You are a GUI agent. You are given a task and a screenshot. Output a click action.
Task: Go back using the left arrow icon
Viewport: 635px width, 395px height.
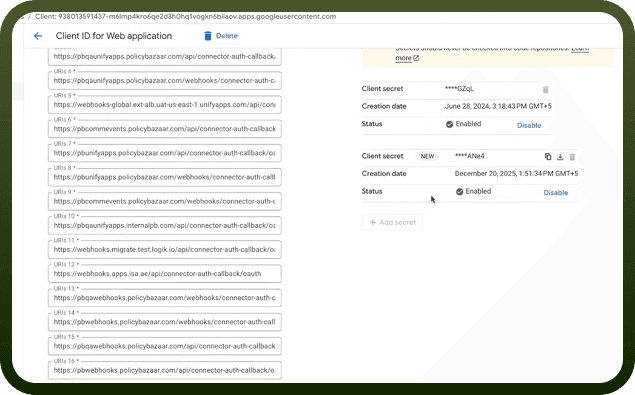click(38, 36)
